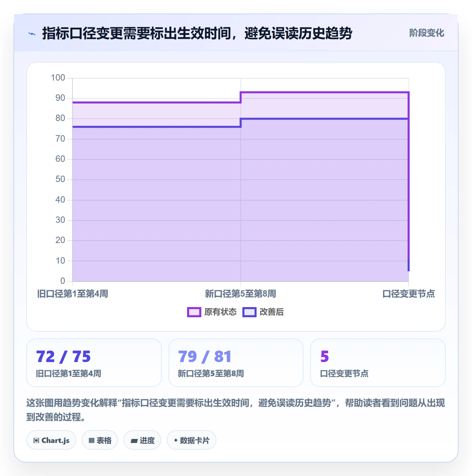This screenshot has height=476, width=472.
Task: Toggle the 原有状态 legend swatch
Action: click(x=194, y=312)
